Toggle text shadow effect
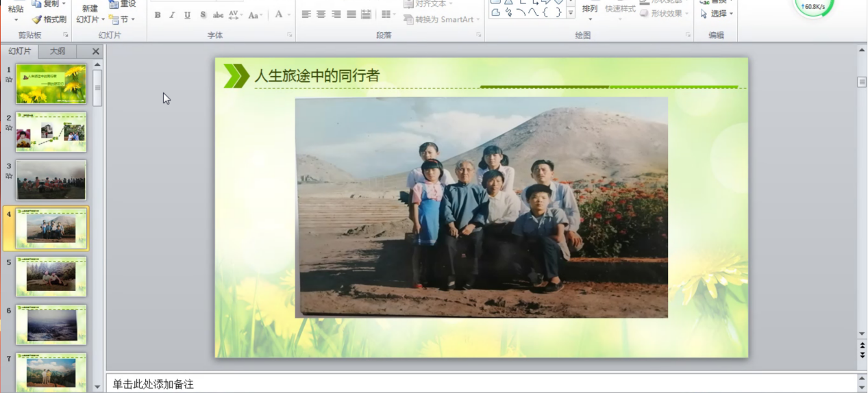868x393 pixels. click(x=203, y=15)
